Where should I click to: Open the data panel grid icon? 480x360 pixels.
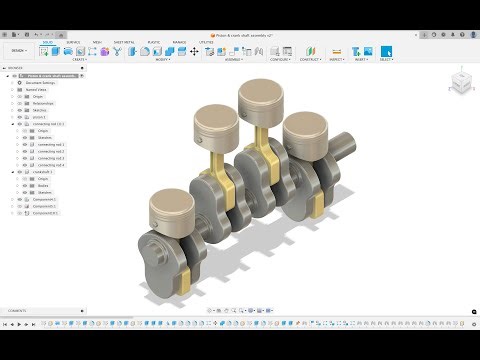tap(4, 34)
